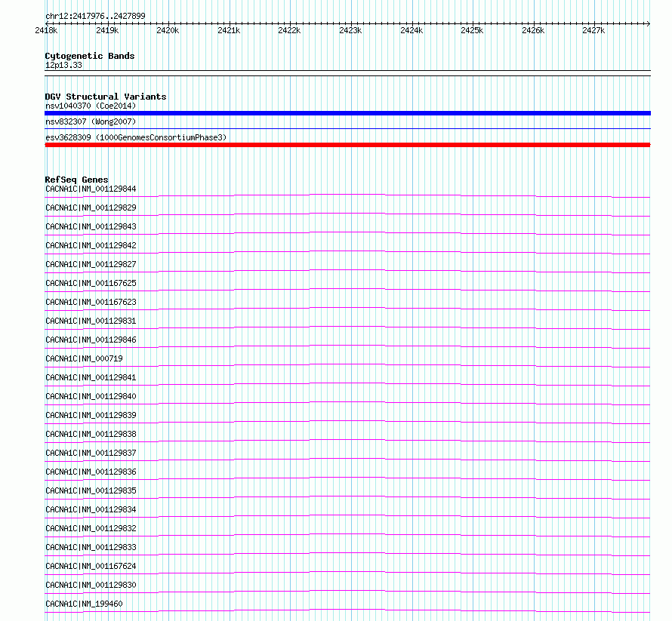Open transcript CACNA1C|NM_001129843

(x=91, y=226)
